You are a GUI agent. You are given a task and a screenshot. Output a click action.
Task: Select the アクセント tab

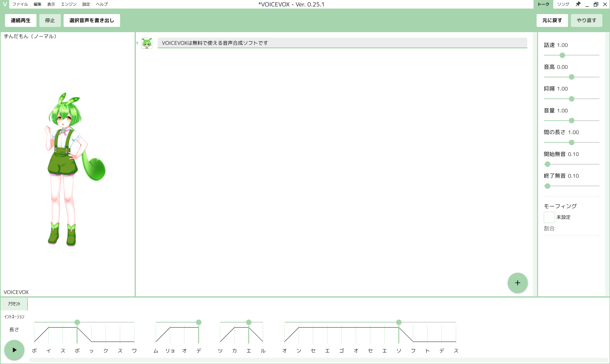click(14, 304)
